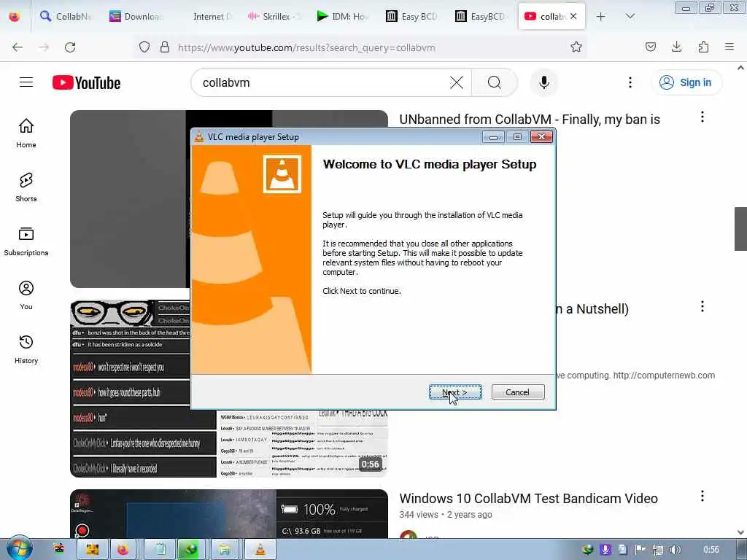Click the VLC cone taskbar button

click(260, 550)
